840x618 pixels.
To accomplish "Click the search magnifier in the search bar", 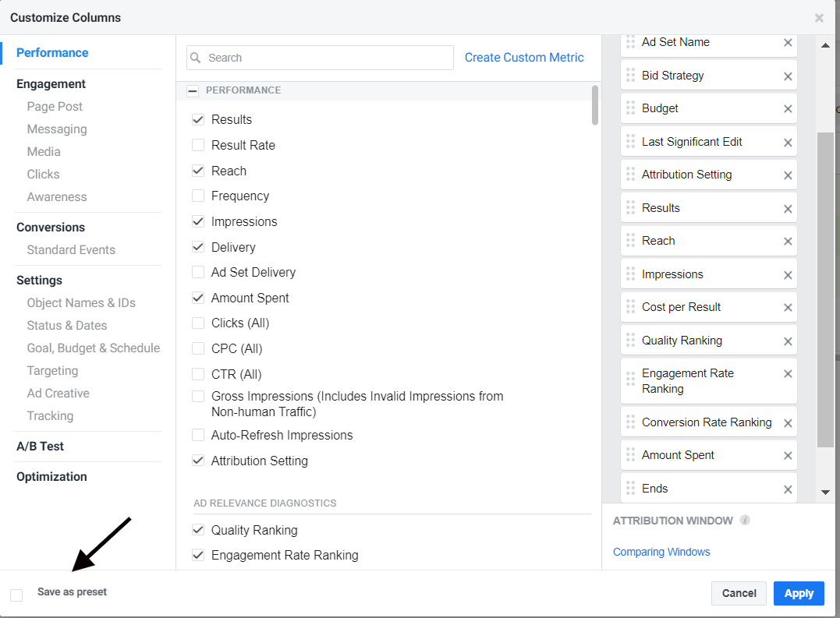I will [194, 58].
